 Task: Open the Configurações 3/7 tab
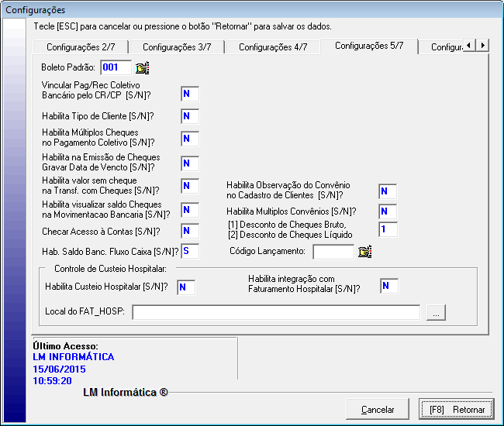pos(177,47)
